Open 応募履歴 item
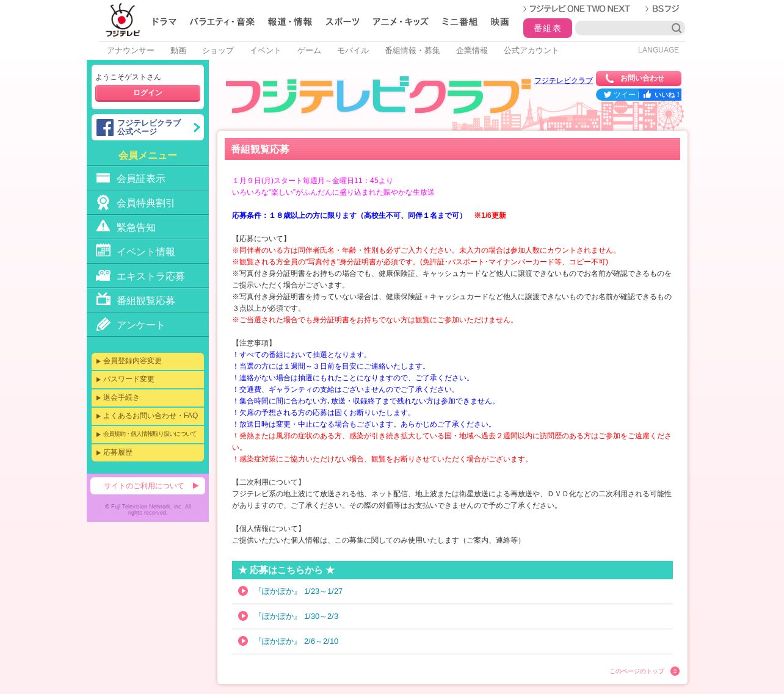 [148, 453]
